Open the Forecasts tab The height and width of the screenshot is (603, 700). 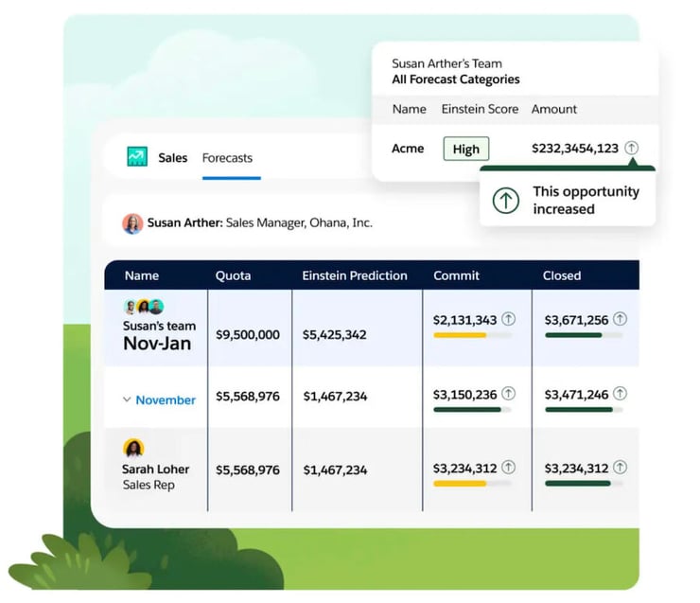click(x=227, y=158)
